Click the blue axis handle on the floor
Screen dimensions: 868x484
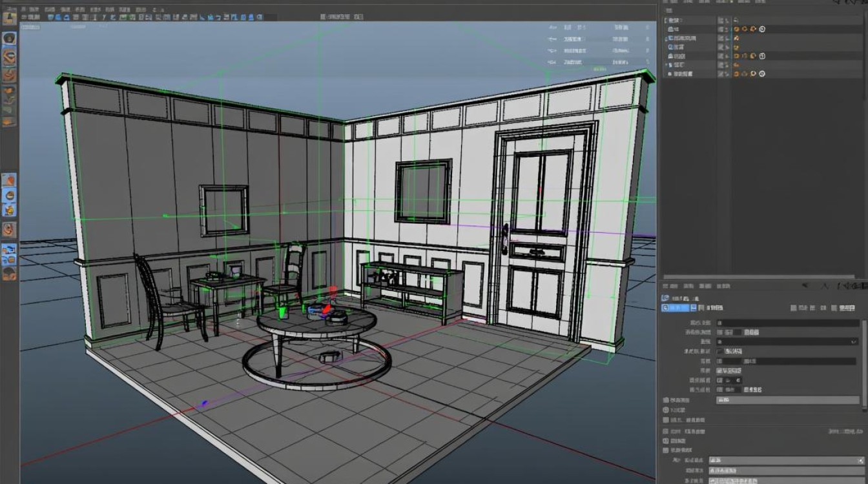pyautogui.click(x=204, y=404)
